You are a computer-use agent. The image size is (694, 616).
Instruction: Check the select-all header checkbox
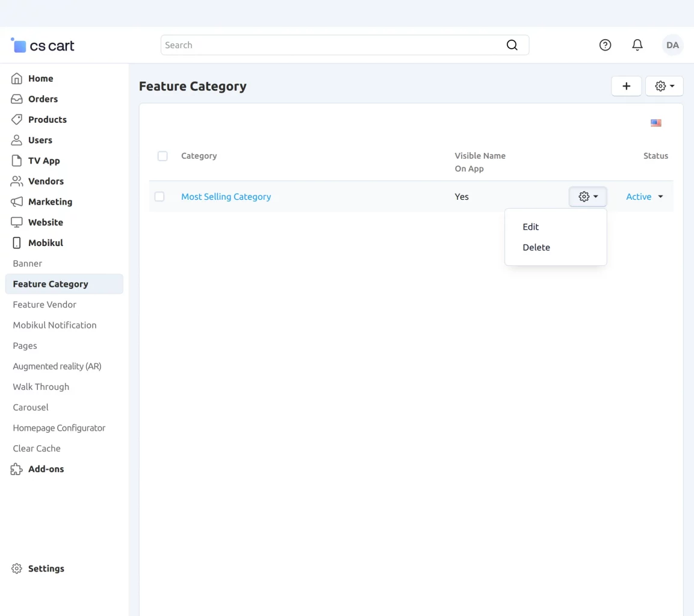click(x=163, y=156)
